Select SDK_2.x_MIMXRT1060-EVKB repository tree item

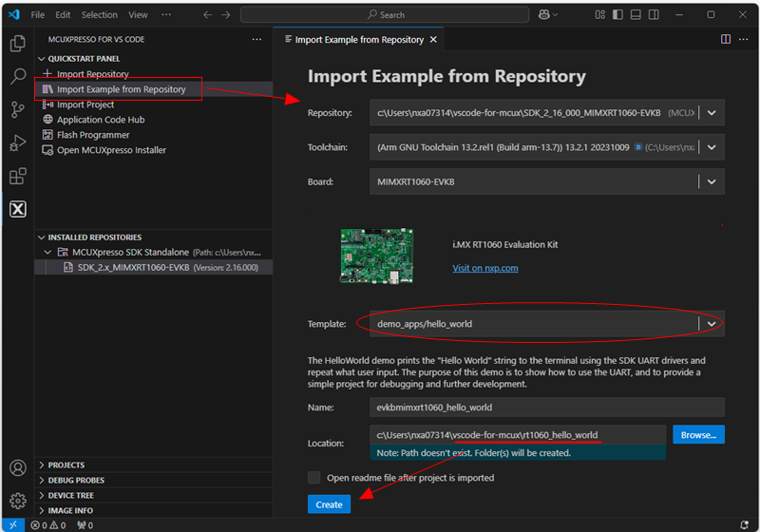click(x=133, y=268)
